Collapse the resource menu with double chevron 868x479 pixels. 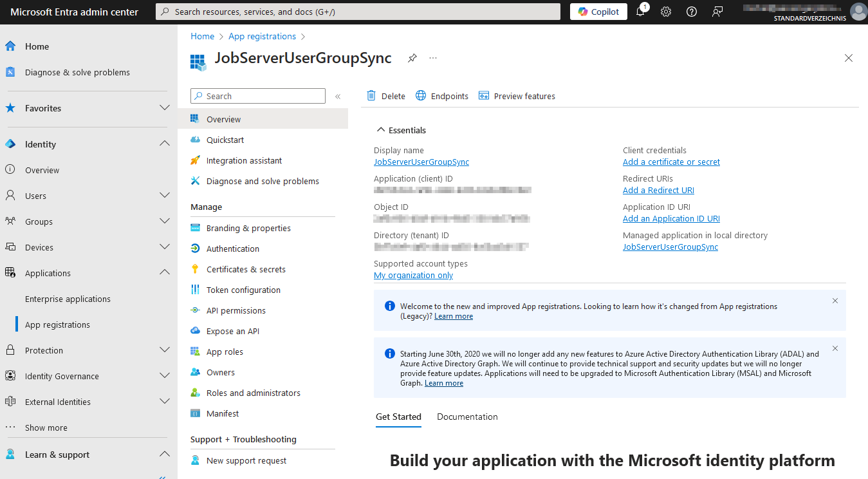point(338,97)
